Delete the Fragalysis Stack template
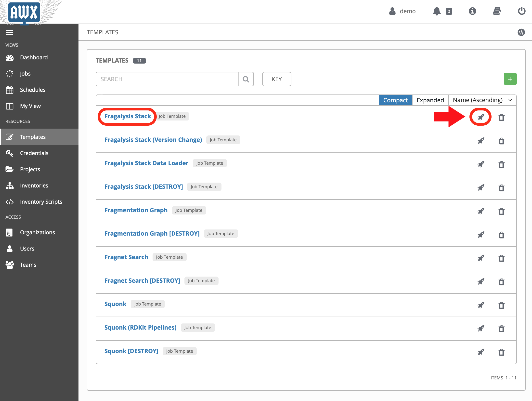Viewport: 532px width, 401px height. click(502, 117)
